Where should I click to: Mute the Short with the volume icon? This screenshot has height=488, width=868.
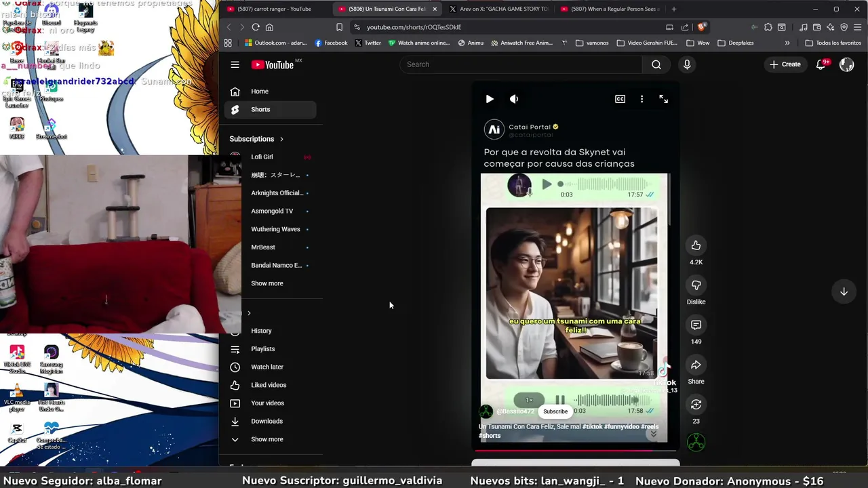coord(514,99)
